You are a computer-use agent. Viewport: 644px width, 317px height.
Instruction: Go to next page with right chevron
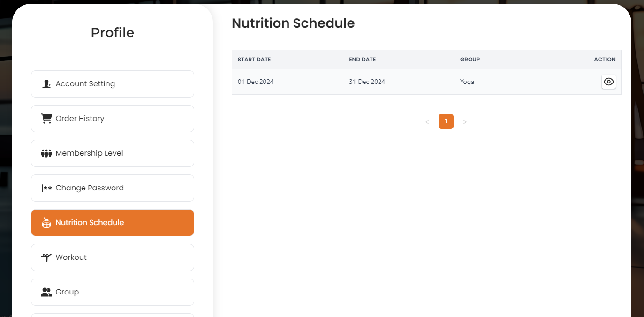pyautogui.click(x=465, y=122)
